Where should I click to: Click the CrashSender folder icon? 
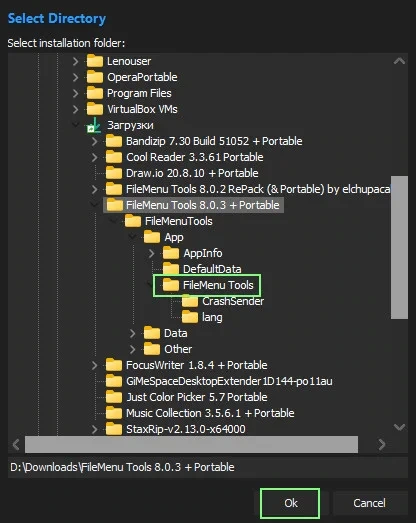[190, 301]
